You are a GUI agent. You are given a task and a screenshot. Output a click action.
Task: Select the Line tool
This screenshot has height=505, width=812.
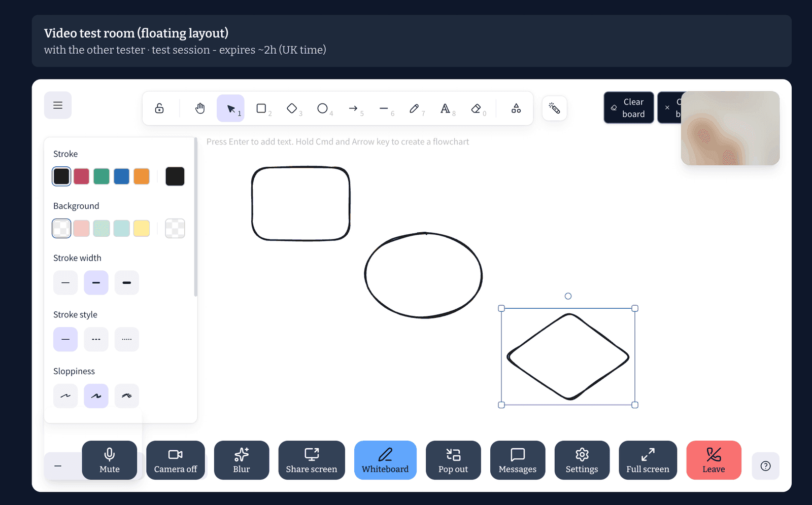click(384, 109)
